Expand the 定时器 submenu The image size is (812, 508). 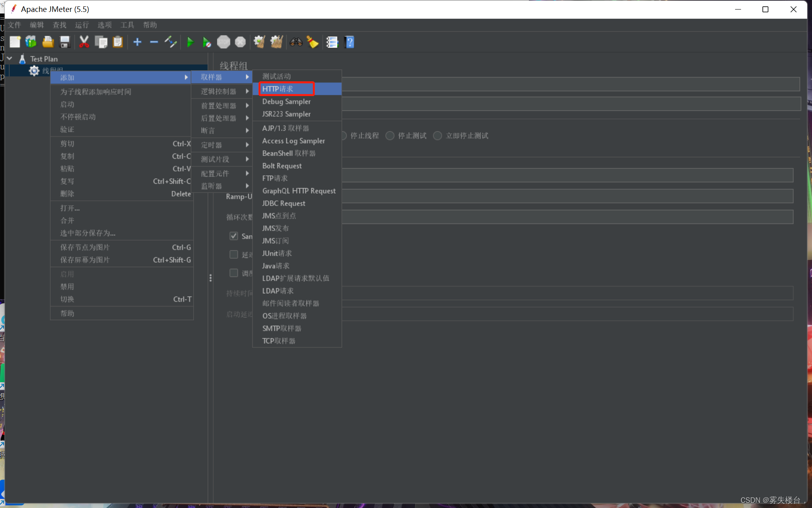point(222,145)
